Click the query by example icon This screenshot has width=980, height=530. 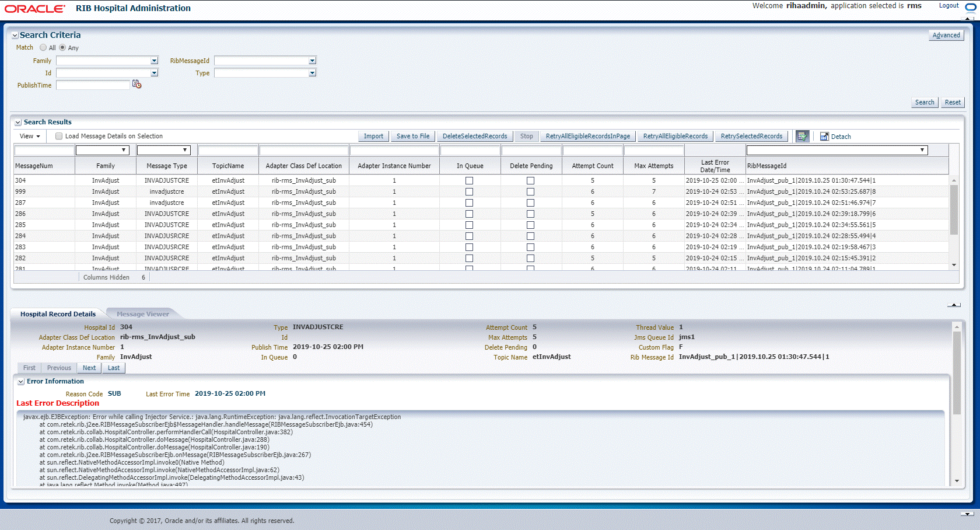coord(803,136)
